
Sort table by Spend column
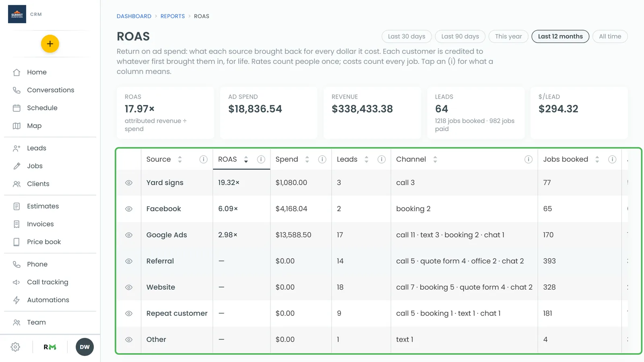point(307,159)
